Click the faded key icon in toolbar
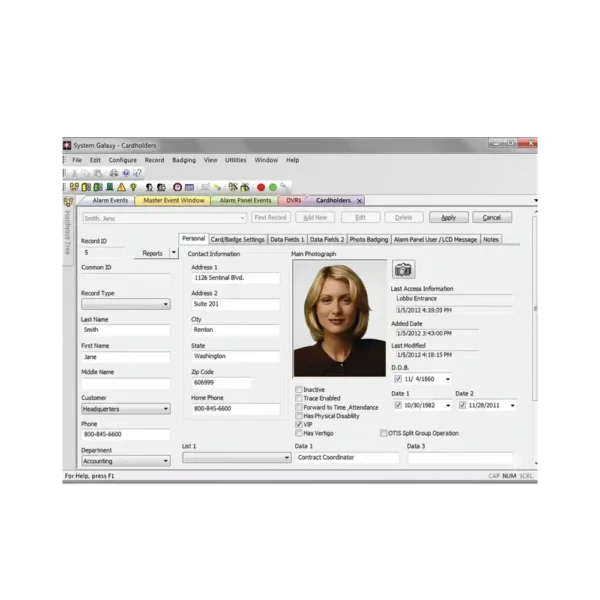The image size is (600, 600). pyautogui.click(x=285, y=187)
